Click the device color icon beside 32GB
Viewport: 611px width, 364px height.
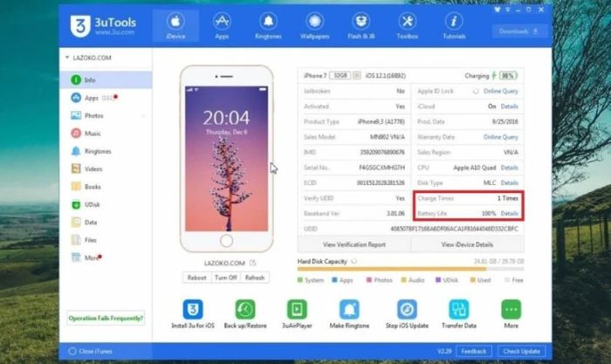(356, 76)
